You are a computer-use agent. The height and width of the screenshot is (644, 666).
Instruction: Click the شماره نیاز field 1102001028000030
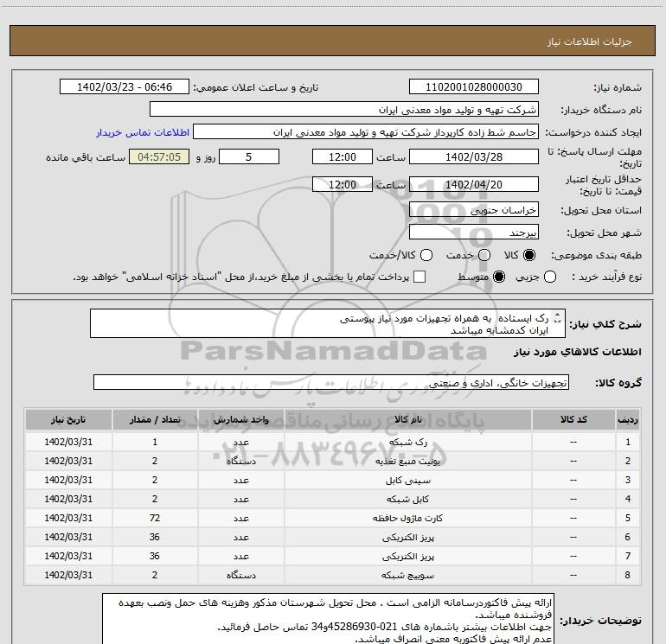474,87
